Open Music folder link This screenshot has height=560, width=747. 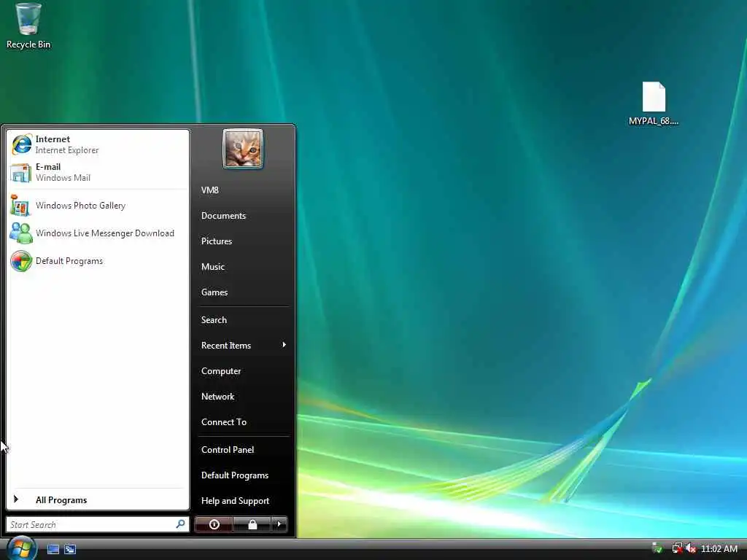coord(243,267)
